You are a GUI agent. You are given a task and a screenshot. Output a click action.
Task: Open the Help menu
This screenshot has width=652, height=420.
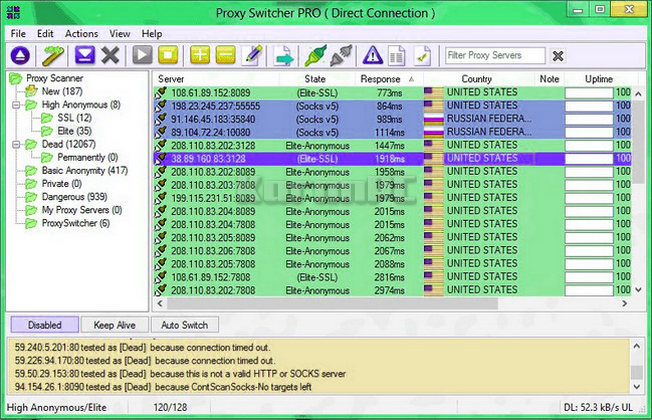(152, 34)
